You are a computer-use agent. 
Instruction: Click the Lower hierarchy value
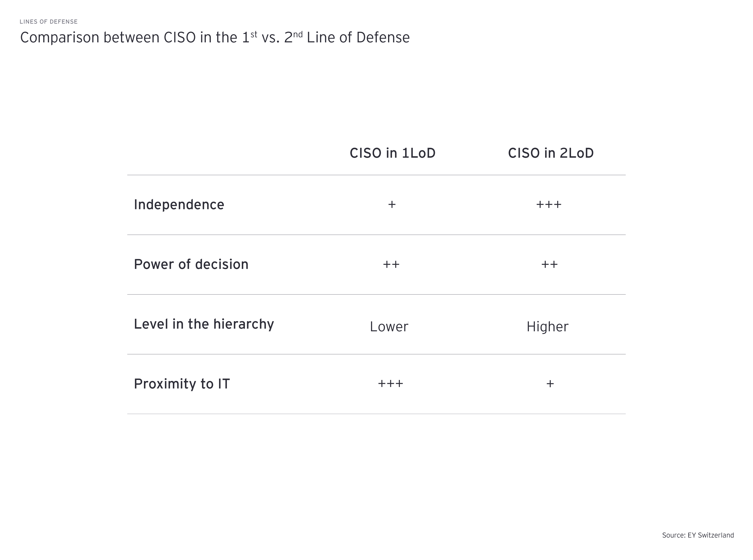(389, 327)
